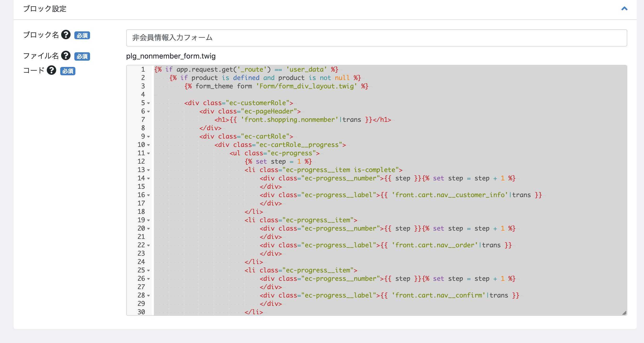Click help icon next to コード

[52, 70]
